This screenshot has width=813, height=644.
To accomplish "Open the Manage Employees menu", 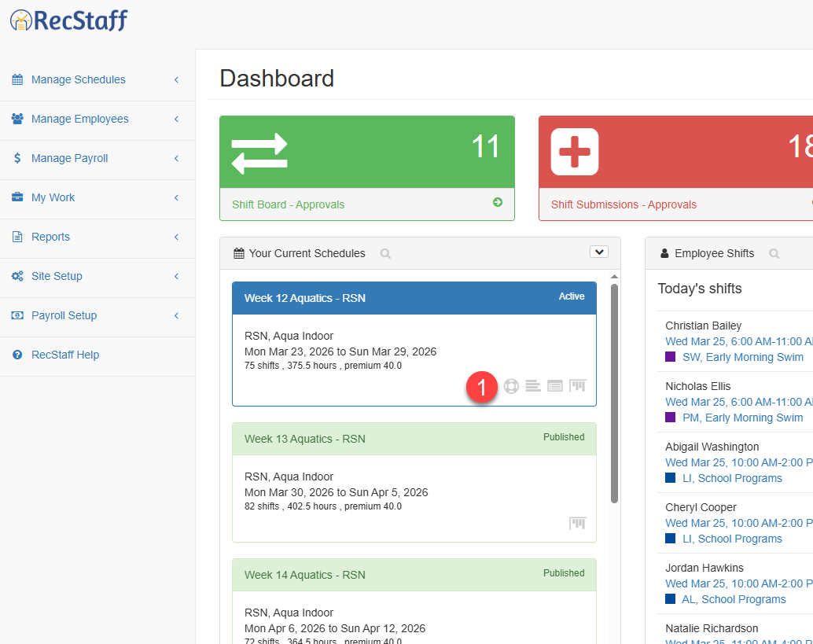I will coord(97,120).
